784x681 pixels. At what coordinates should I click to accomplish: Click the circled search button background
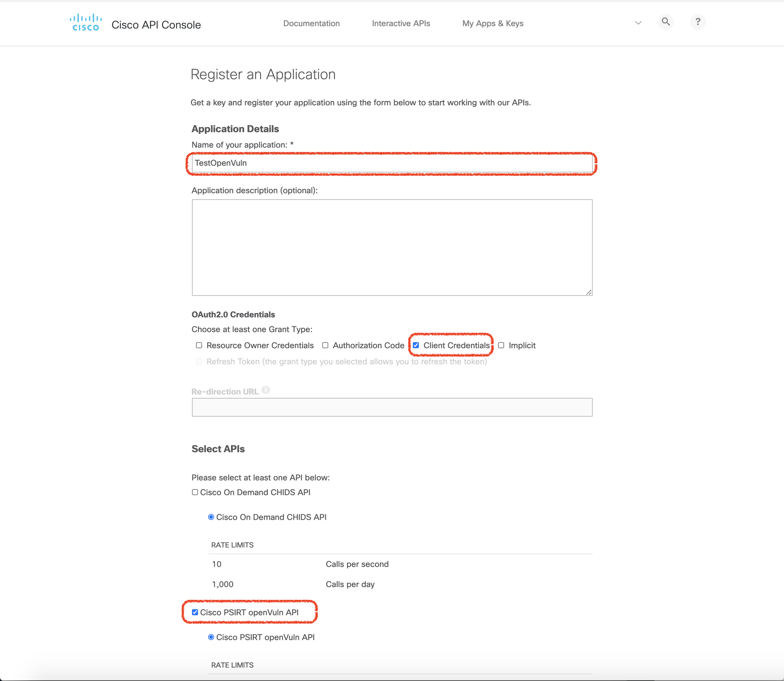(666, 22)
